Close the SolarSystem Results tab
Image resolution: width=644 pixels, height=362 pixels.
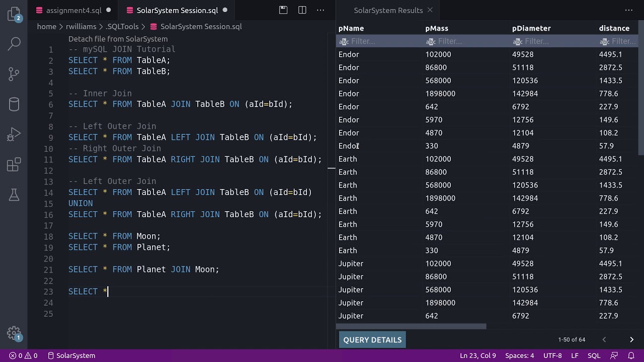coord(430,10)
